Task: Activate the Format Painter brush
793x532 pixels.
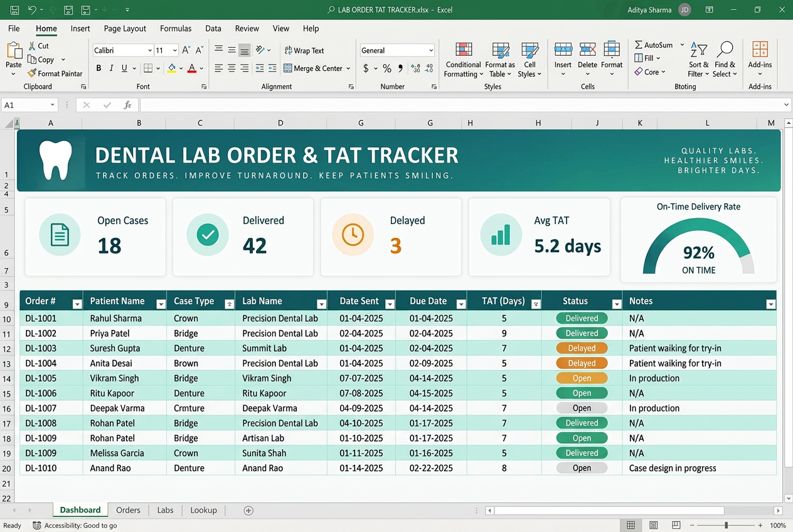Action: [32, 73]
